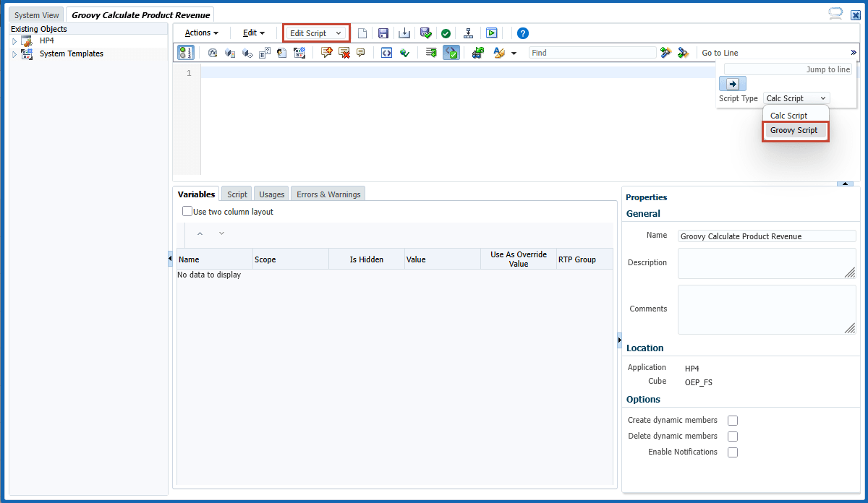Save the script with the Save icon

click(x=383, y=33)
